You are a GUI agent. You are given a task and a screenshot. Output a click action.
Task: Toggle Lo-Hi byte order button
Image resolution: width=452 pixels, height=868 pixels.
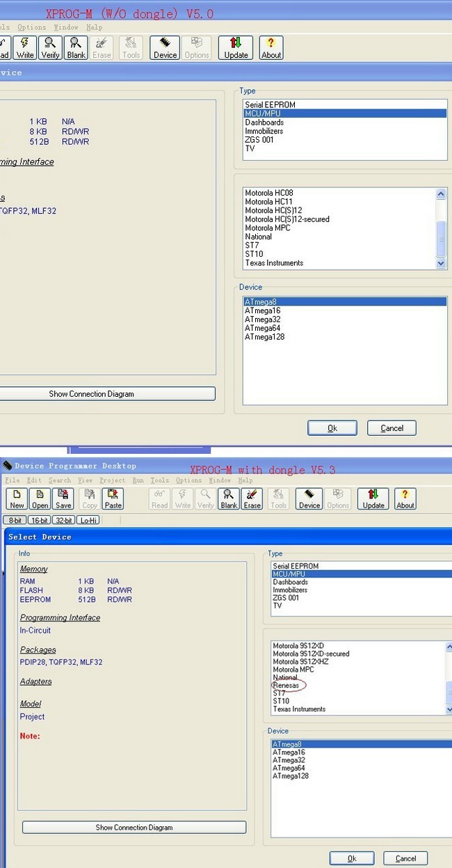(x=89, y=520)
